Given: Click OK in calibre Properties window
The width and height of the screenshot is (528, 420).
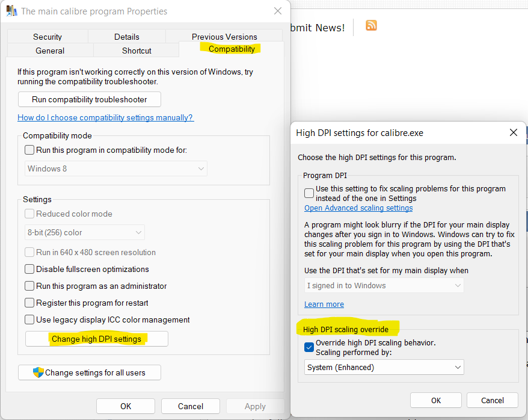Looking at the screenshot, I should pos(126,406).
